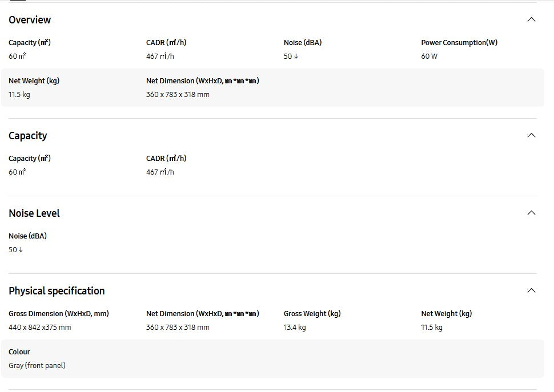This screenshot has width=554, height=392.
Task: Click the Overview section heading
Action: 30,20
